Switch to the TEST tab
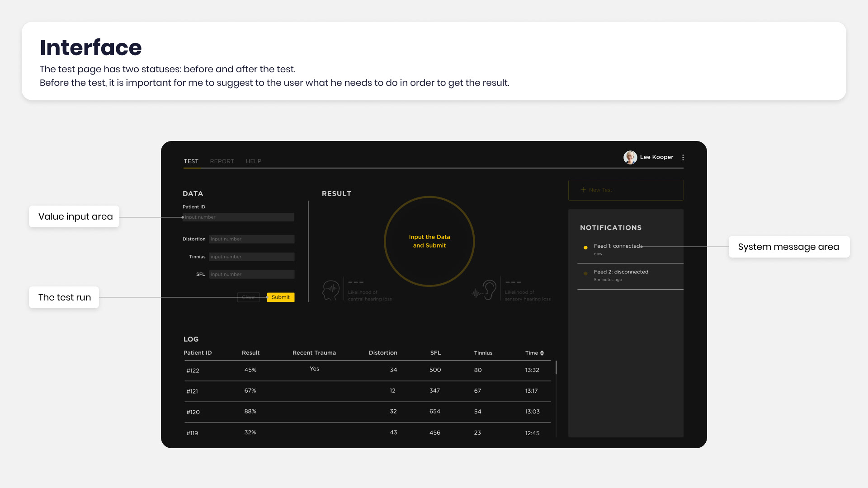Viewport: 868px width, 488px height. coord(191,161)
